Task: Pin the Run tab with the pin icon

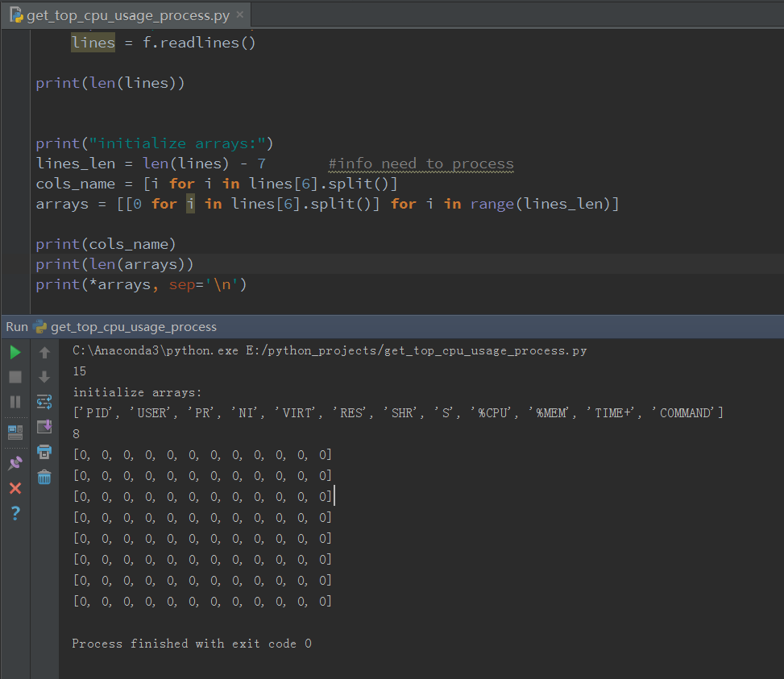Action: tap(15, 463)
